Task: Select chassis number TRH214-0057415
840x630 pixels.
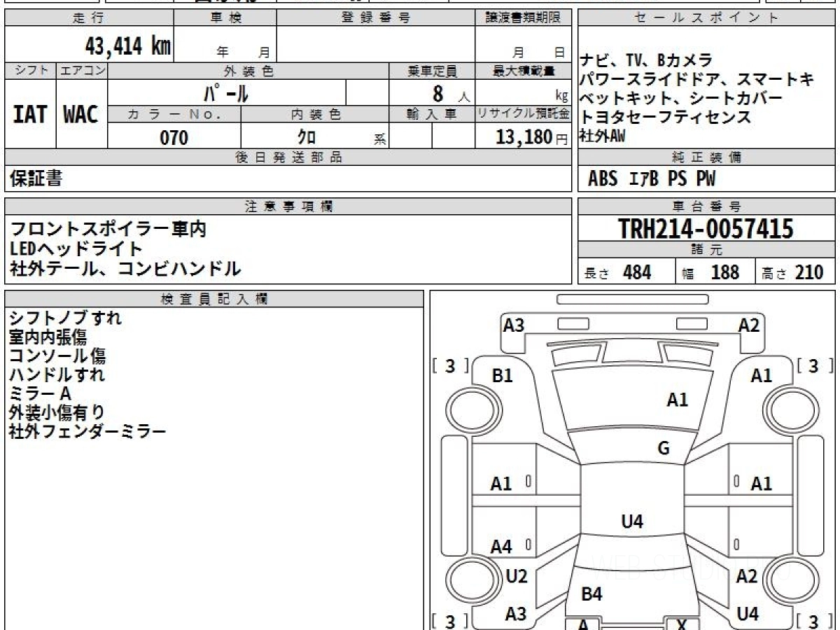Action: point(706,228)
